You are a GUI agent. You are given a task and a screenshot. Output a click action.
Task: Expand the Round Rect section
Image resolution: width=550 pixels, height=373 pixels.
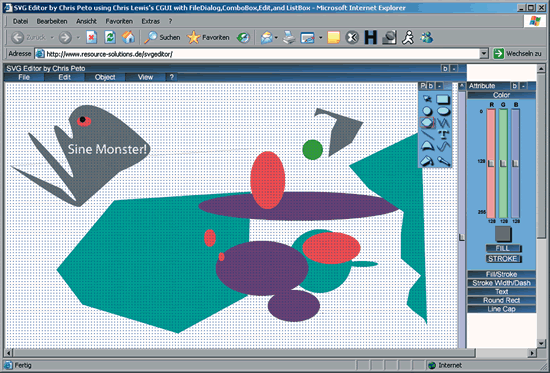click(501, 300)
